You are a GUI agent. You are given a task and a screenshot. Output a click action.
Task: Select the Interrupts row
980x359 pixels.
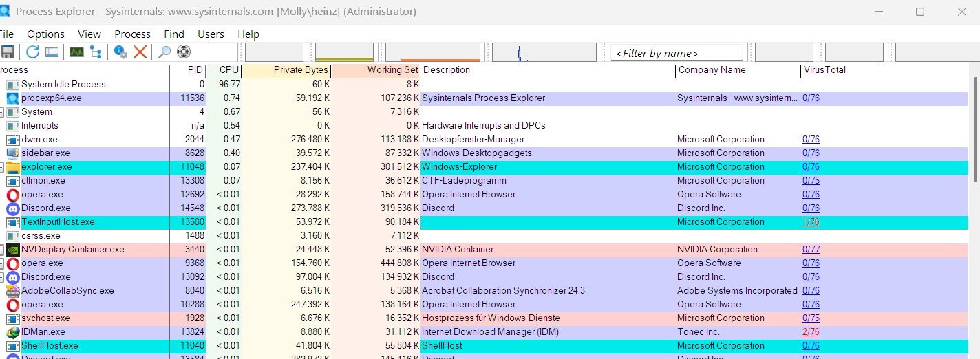point(484,126)
